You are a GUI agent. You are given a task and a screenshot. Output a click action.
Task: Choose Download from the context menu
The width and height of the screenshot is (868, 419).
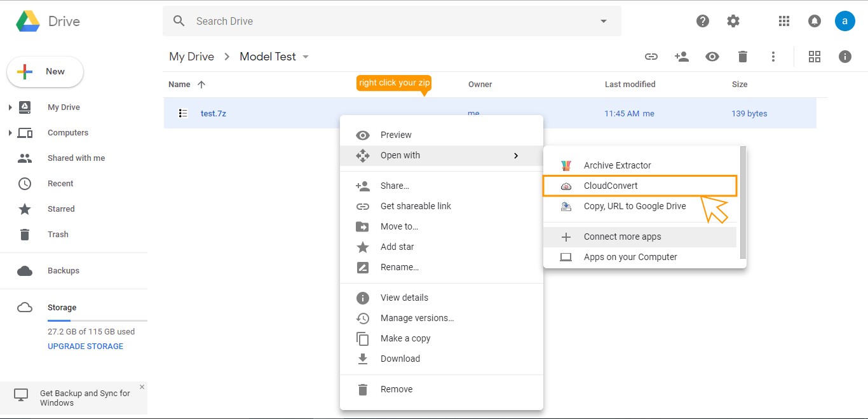tap(400, 359)
